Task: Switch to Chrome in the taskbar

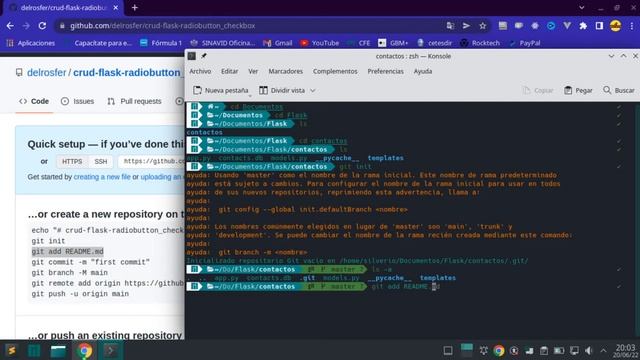Action: (x=85, y=351)
